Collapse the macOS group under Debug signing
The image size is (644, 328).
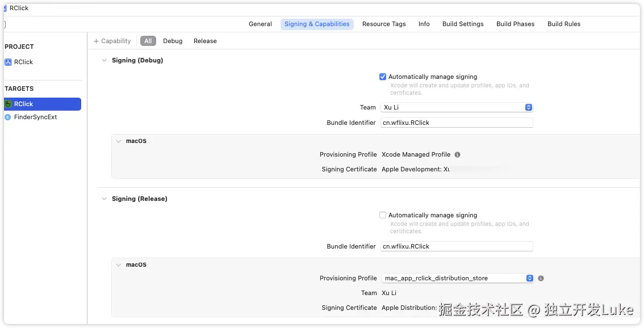click(x=119, y=141)
